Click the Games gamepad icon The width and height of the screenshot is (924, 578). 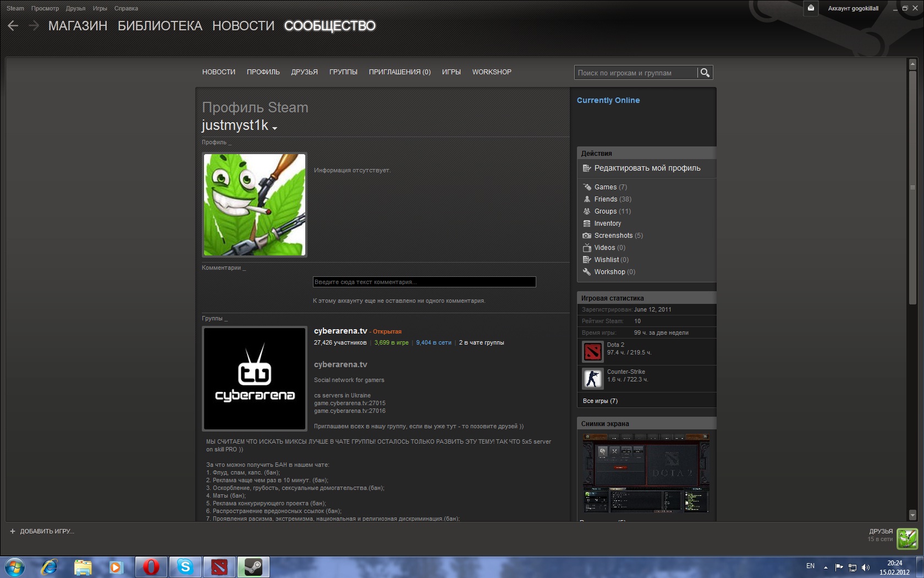[x=587, y=187]
